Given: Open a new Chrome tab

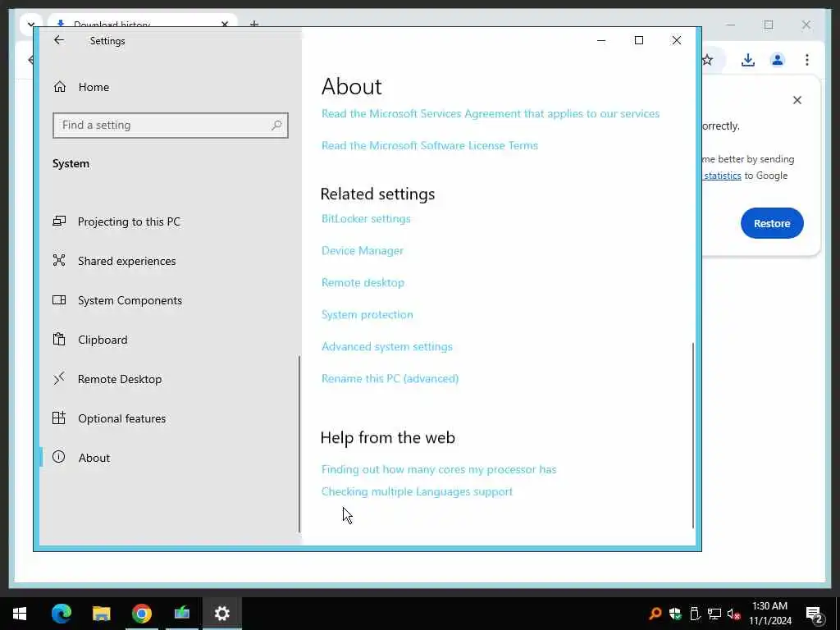Looking at the screenshot, I should (254, 24).
